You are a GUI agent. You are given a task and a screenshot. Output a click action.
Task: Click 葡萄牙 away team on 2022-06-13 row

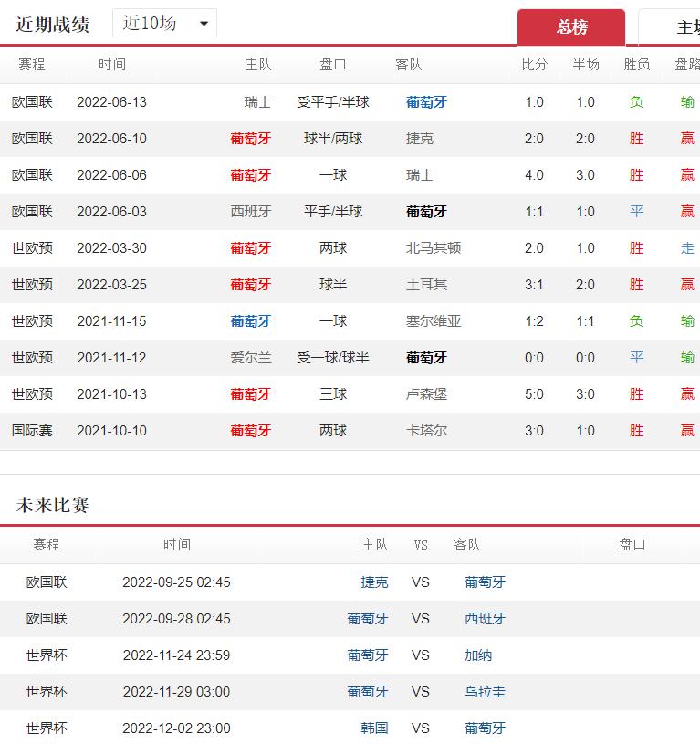[426, 102]
